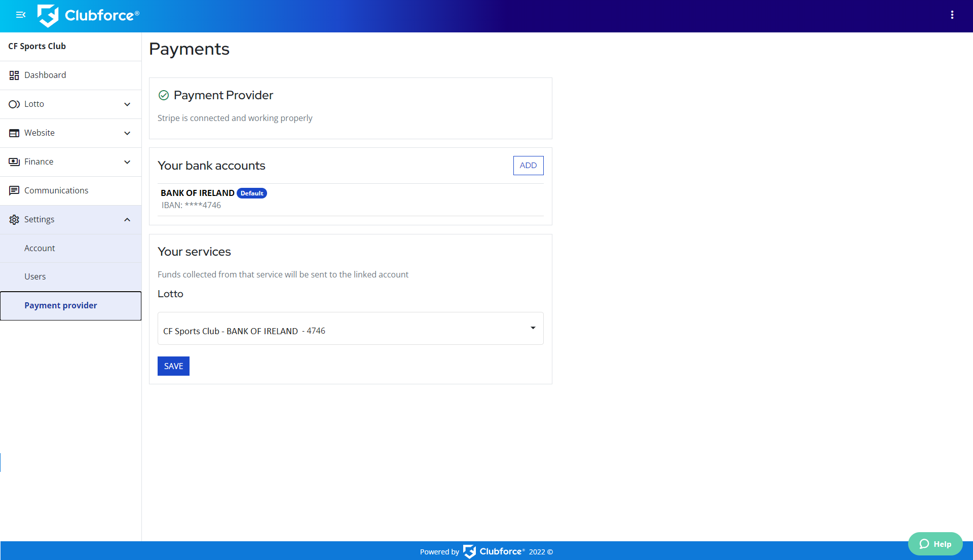Viewport: 973px width, 560px height.
Task: Click the Finance sidebar label
Action: 39,162
